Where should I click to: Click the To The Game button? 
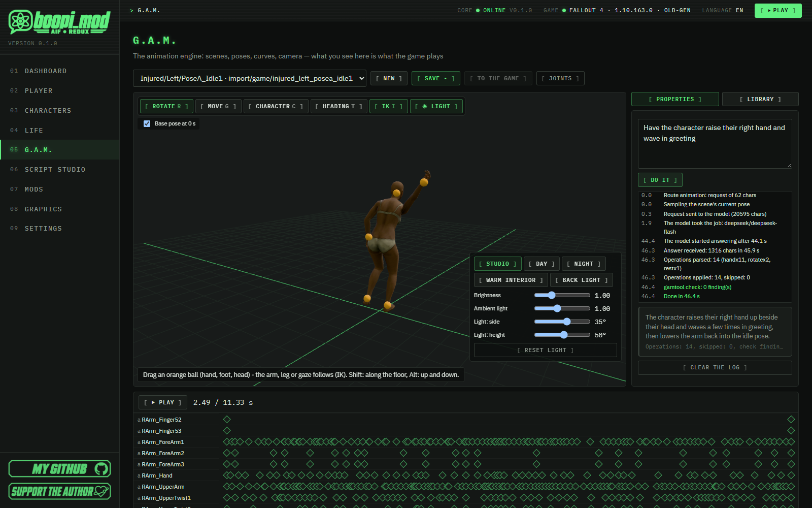tap(498, 78)
